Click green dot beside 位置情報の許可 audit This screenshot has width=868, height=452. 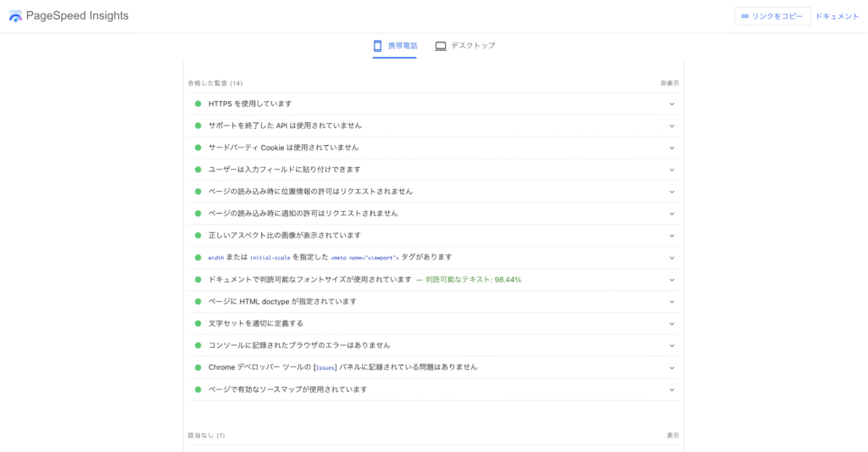(x=198, y=192)
